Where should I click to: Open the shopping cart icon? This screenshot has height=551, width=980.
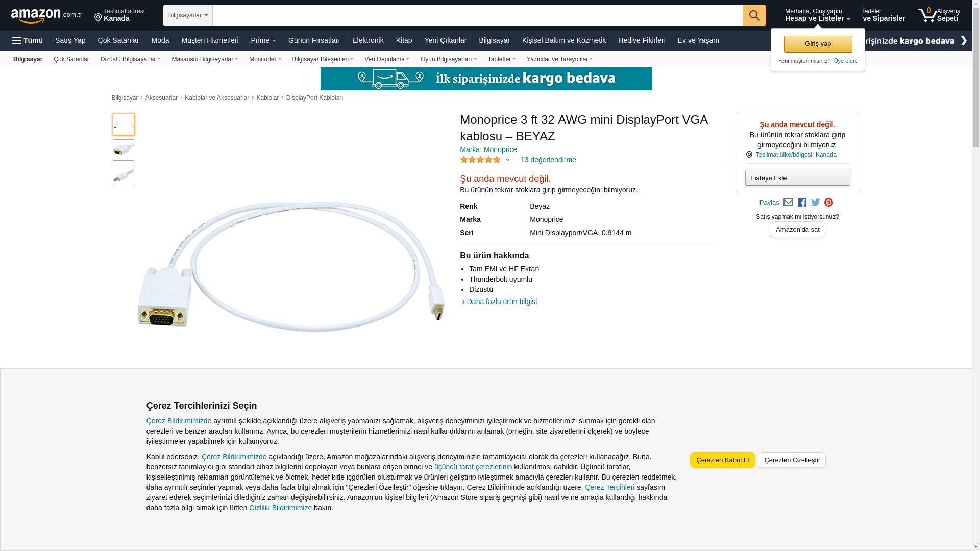927,15
